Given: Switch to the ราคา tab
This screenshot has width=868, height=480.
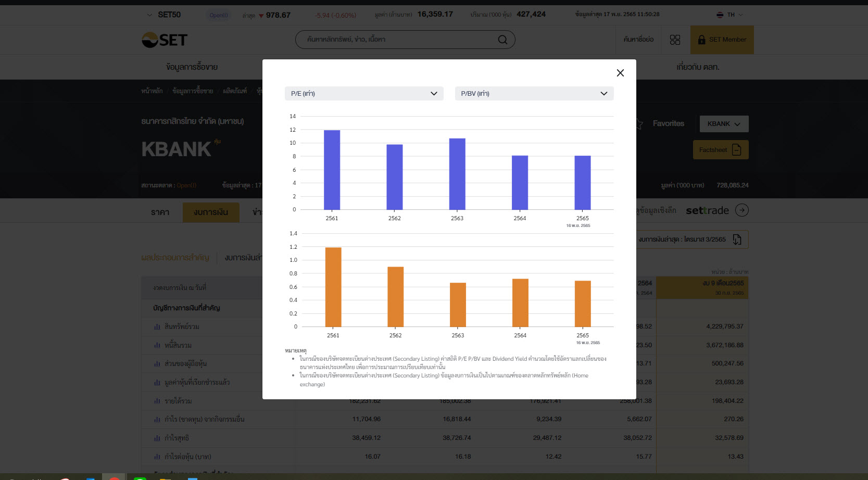Looking at the screenshot, I should [160, 212].
